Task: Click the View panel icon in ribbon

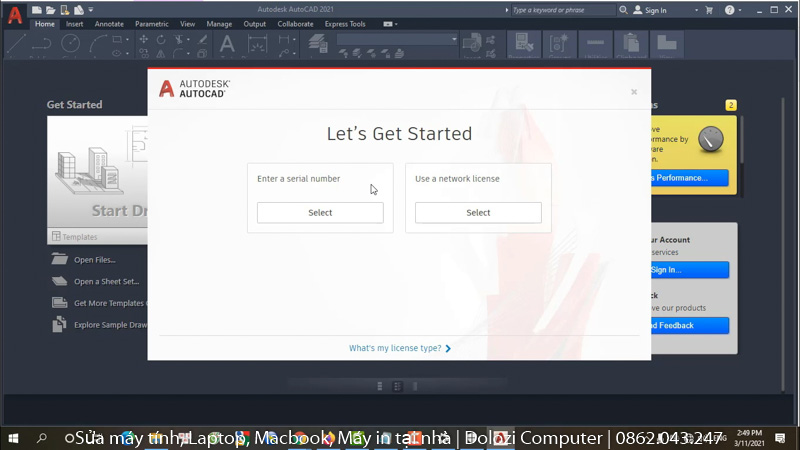Action: coord(666,44)
